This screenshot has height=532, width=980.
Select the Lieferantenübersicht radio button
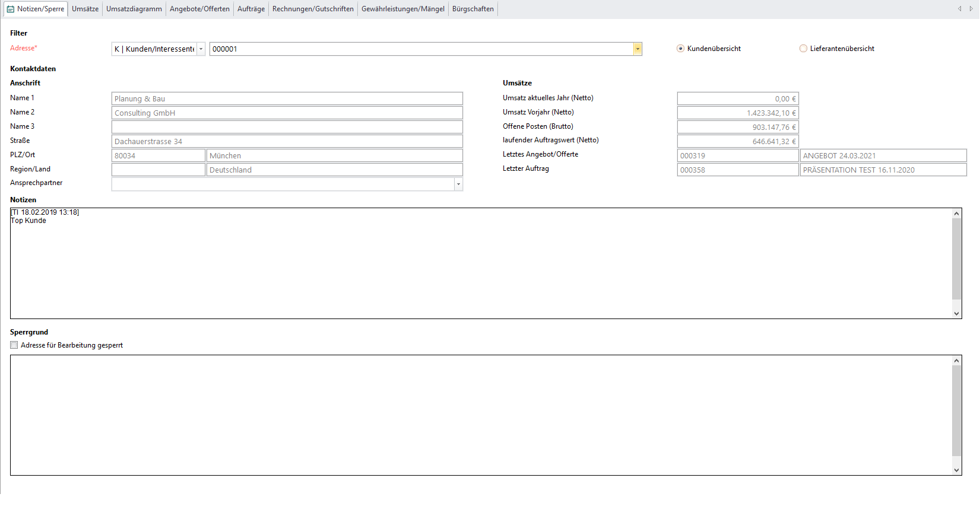click(803, 49)
